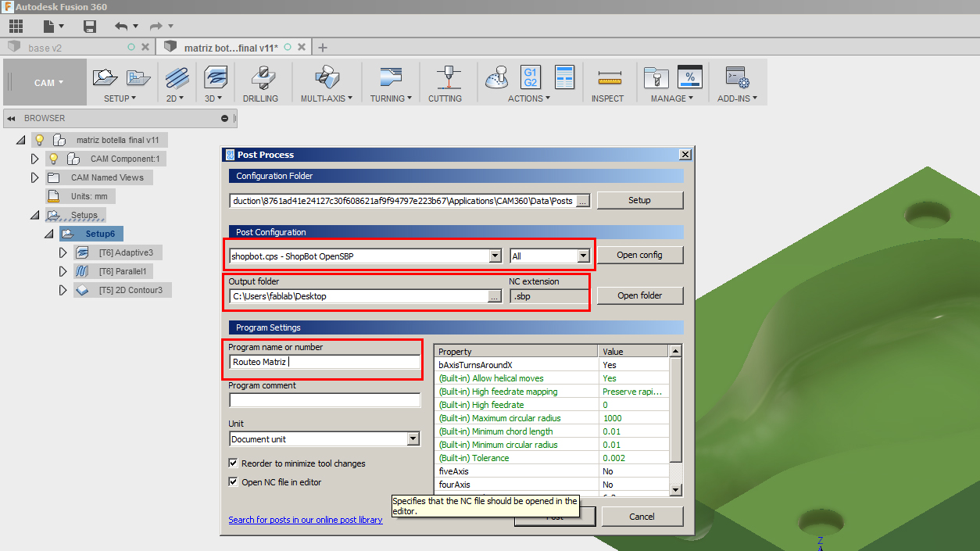Image resolution: width=980 pixels, height=551 pixels.
Task: Undo the last action
Action: point(121,26)
